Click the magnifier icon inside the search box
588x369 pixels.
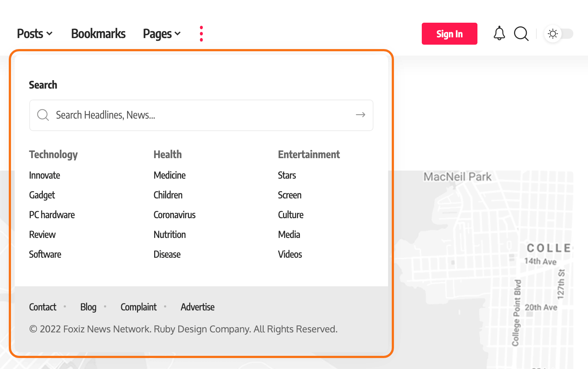click(43, 115)
